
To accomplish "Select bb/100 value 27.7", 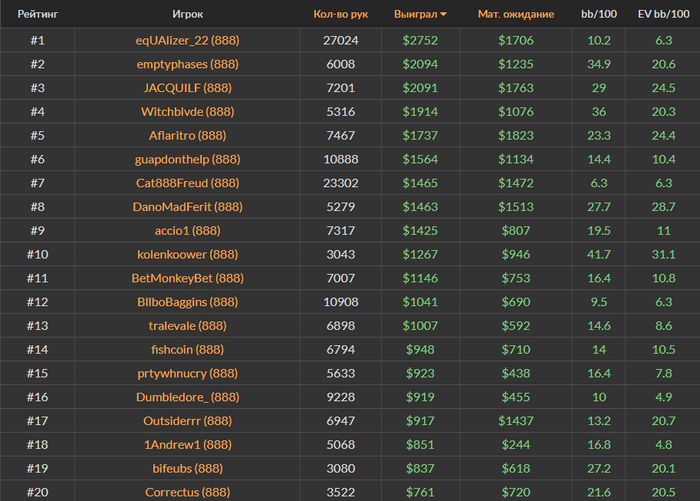I will 599,207.
